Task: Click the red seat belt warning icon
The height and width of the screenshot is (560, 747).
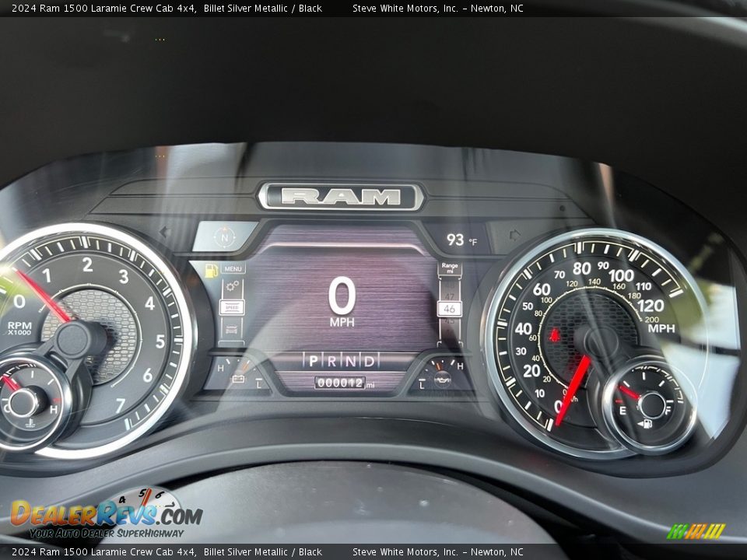Action: pyautogui.click(x=554, y=334)
